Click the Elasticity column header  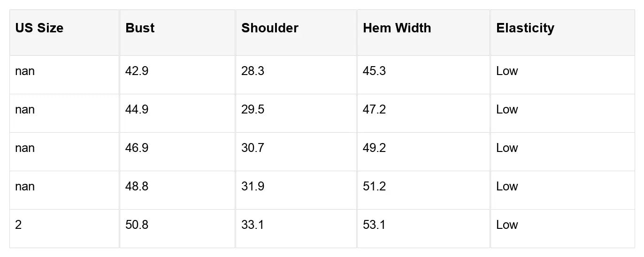point(525,28)
